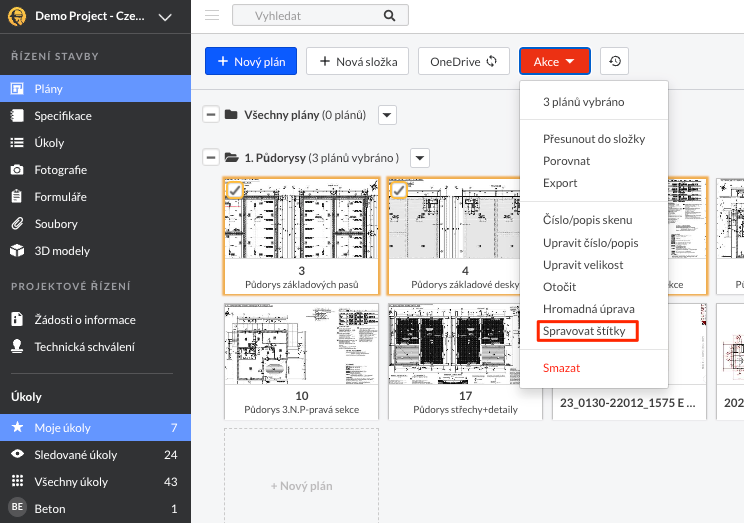Click the search magnifier icon
Screen dimensions: 744x523
click(389, 16)
